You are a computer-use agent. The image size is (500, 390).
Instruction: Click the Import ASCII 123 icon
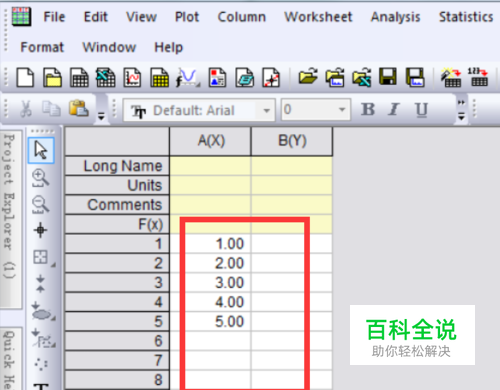pyautogui.click(x=478, y=77)
